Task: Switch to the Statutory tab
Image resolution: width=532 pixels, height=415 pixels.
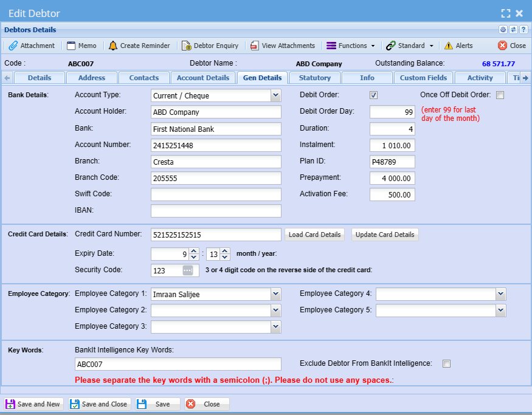Action: pyautogui.click(x=315, y=78)
